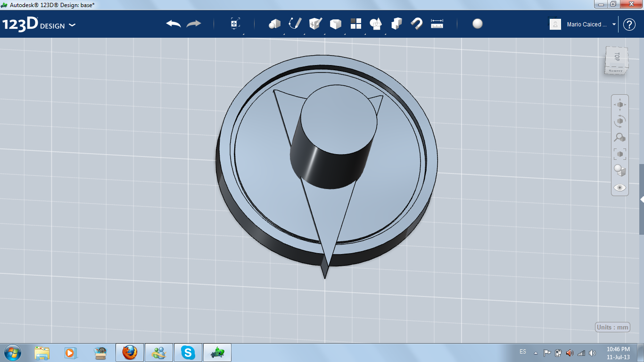Open Windows Explorer from taskbar

point(42,353)
